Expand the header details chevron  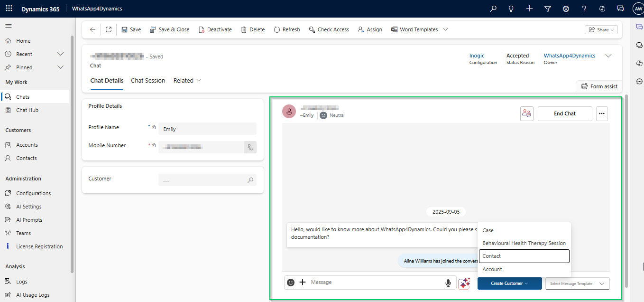tap(608, 56)
